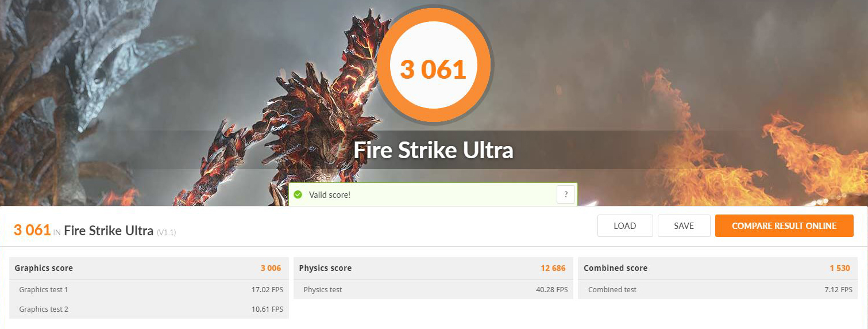Click the 3 006 graphics score value
Image resolution: width=868 pixels, height=329 pixels.
point(271,268)
